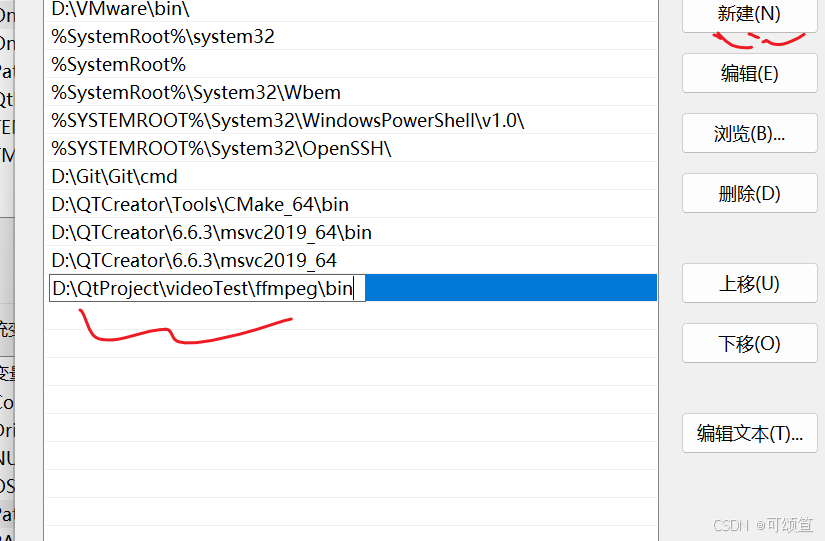
Task: Open 编辑文本(T)... text editor
Action: (750, 433)
